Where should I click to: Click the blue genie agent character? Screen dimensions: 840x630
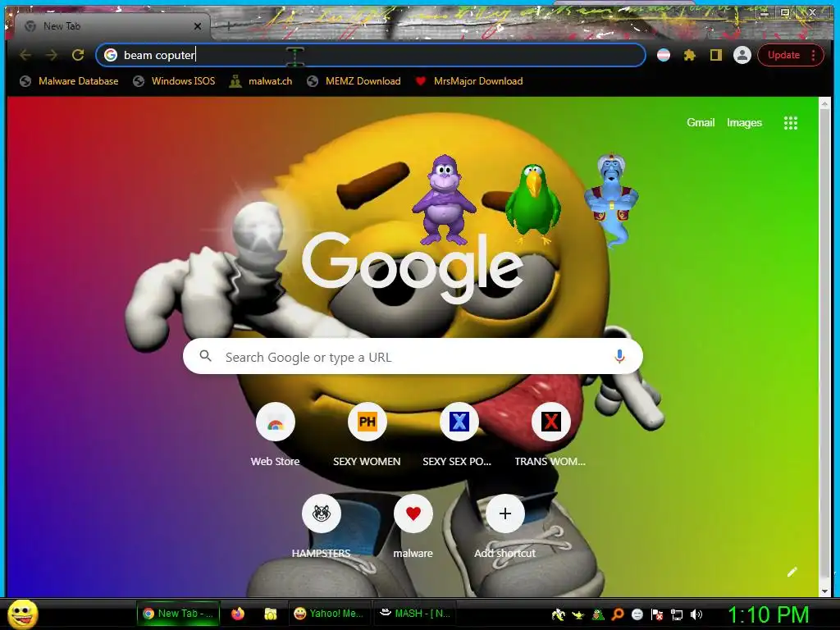(x=612, y=199)
